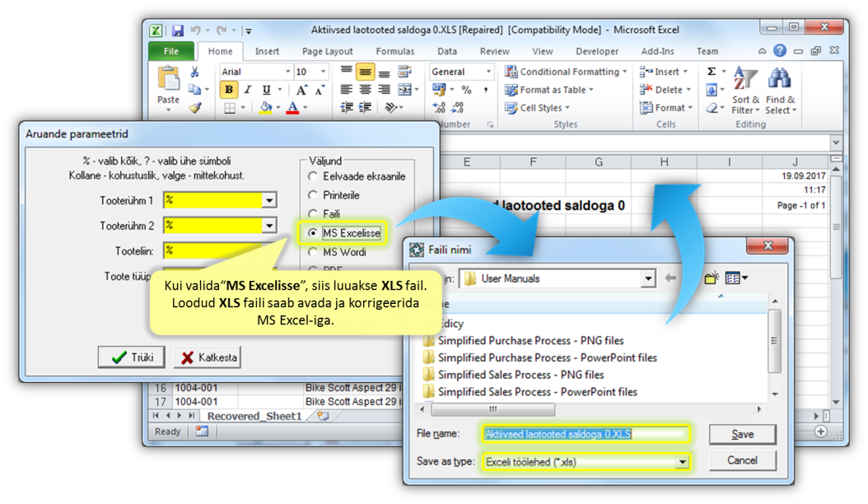
Task: Click the Delete cells button in the ribbon
Action: [665, 90]
